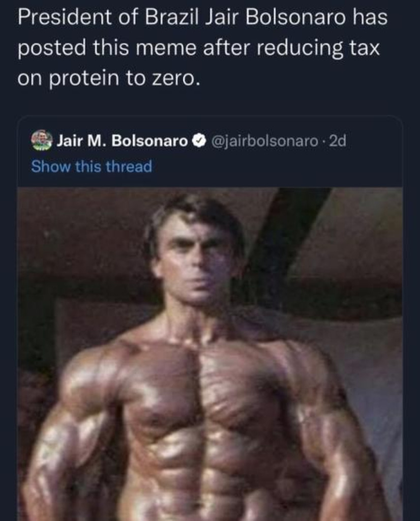Click Jair Bolsonaro's small profile avatar

click(42, 140)
